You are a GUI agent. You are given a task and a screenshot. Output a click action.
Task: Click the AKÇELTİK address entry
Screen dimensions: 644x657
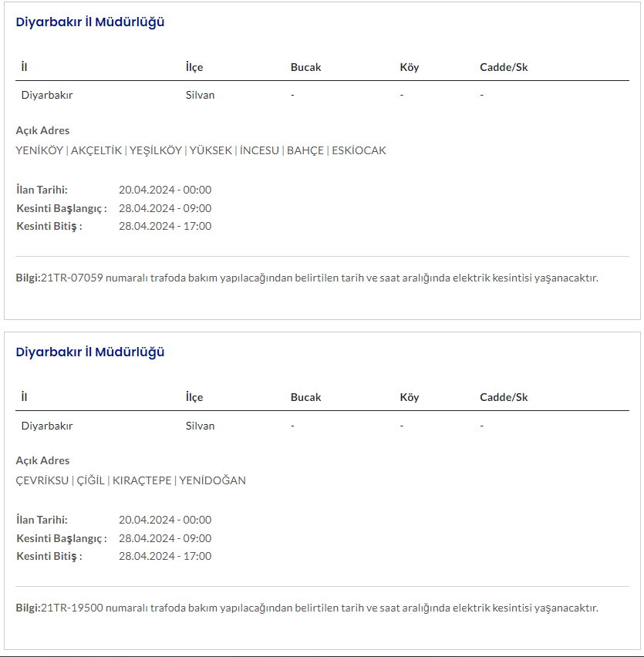(x=96, y=150)
